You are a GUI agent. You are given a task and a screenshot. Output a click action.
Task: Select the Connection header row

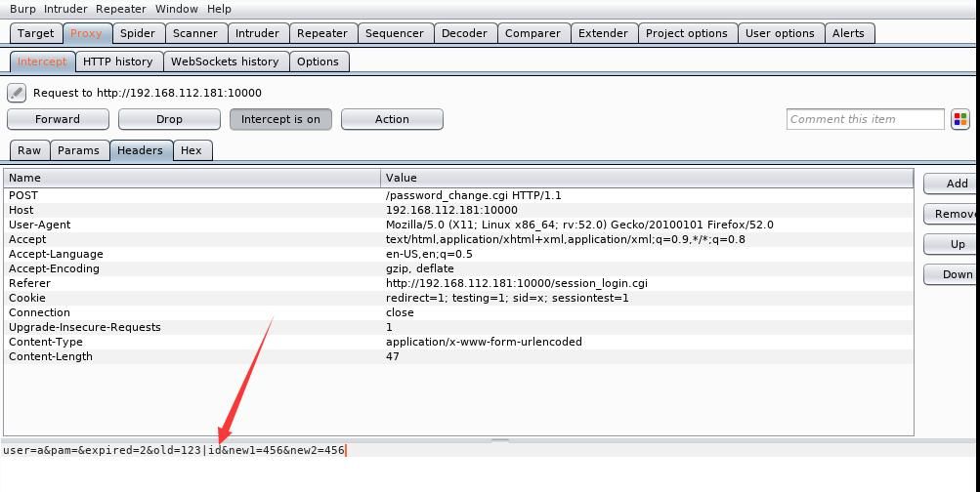coord(458,312)
